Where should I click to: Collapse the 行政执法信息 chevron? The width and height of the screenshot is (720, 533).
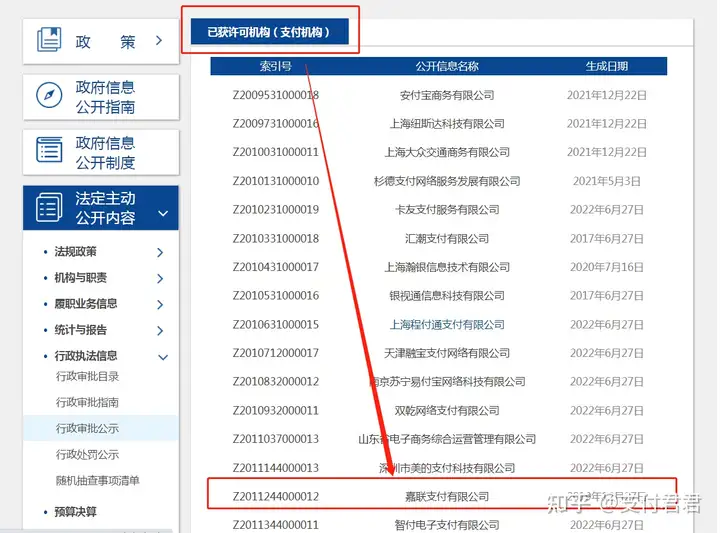tap(163, 357)
